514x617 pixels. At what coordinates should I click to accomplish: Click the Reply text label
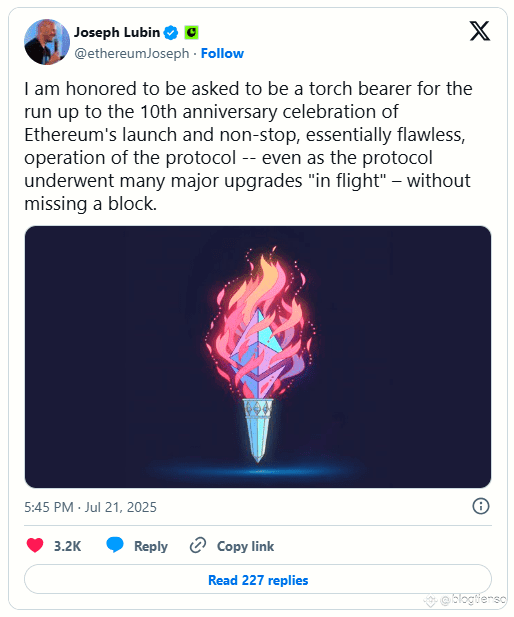pyautogui.click(x=151, y=546)
